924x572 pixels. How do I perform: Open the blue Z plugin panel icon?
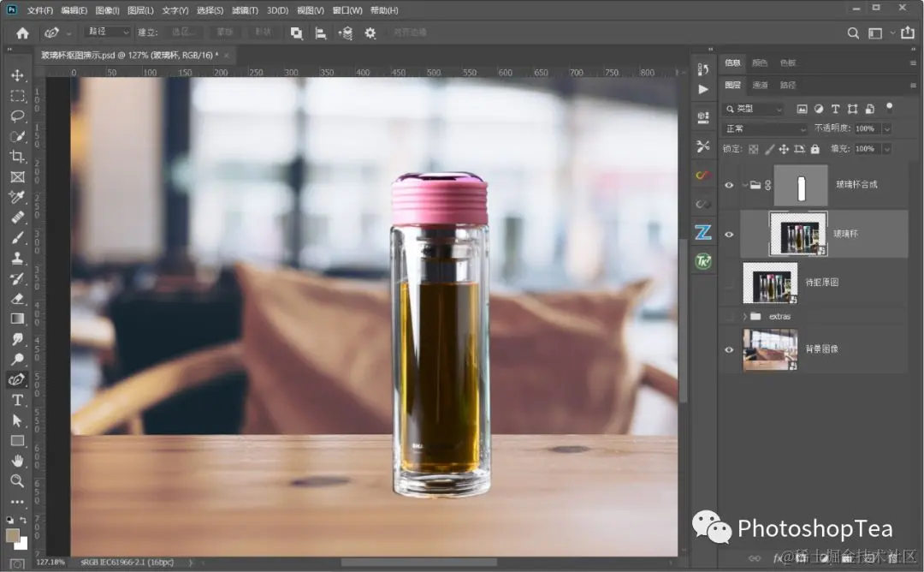[703, 232]
